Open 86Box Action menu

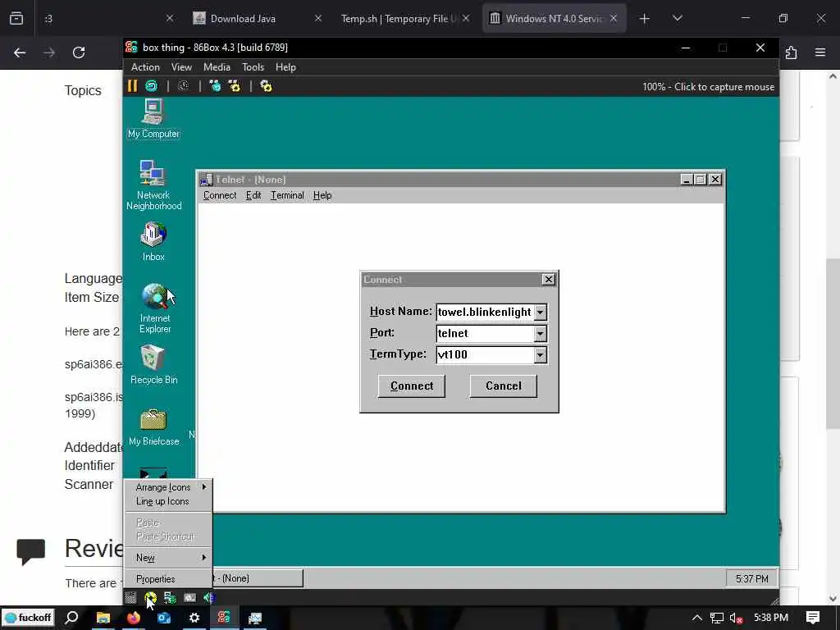coord(145,67)
